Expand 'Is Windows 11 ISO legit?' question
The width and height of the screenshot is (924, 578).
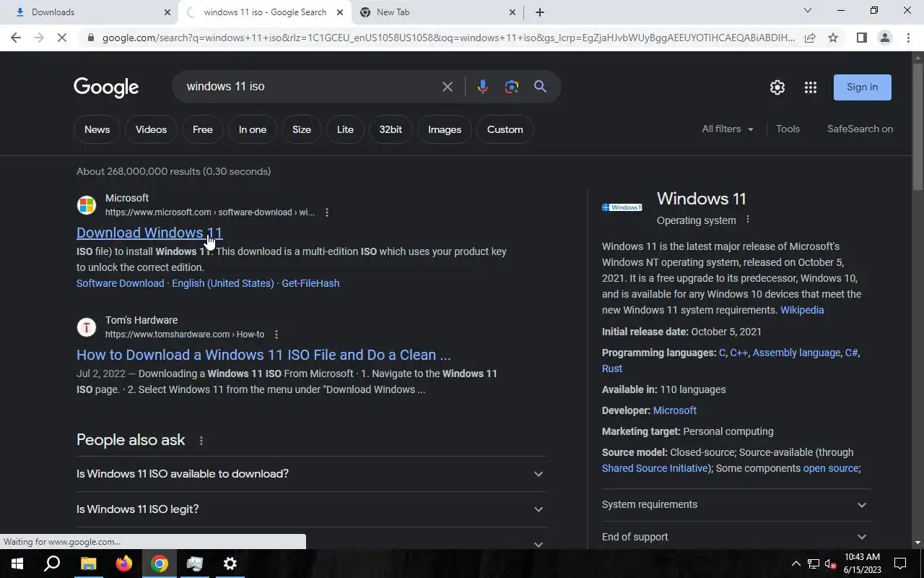pyautogui.click(x=311, y=509)
